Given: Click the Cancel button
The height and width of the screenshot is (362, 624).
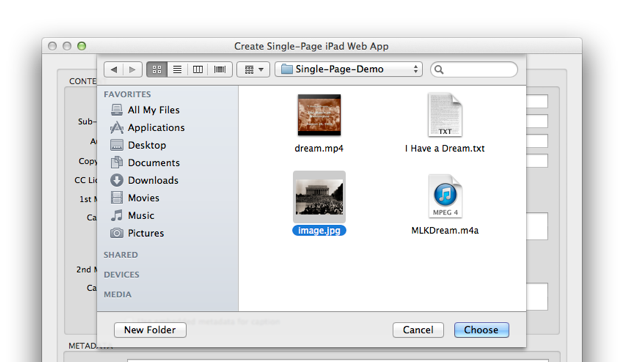Looking at the screenshot, I should [x=418, y=330].
